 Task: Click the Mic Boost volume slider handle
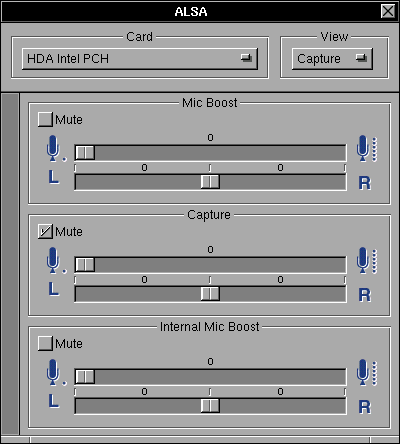[85, 153]
